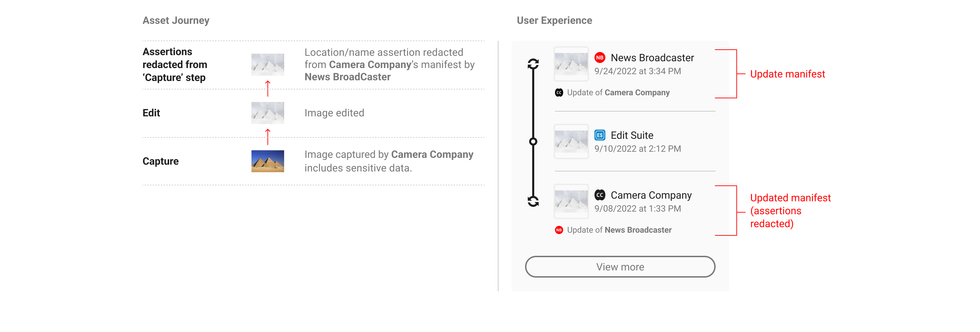
Task: Click the bold 'Capture' row label
Action: [160, 161]
